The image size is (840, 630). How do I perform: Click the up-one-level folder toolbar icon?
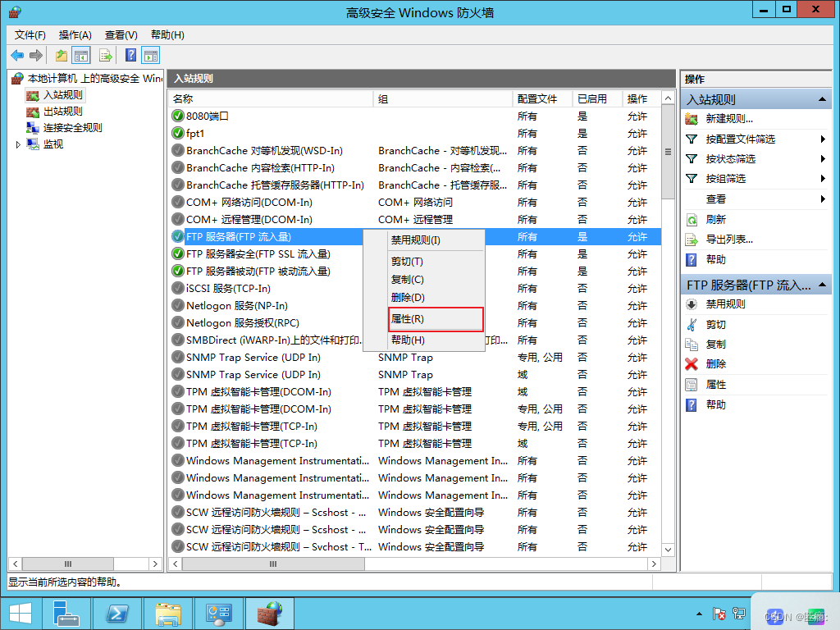tap(62, 55)
